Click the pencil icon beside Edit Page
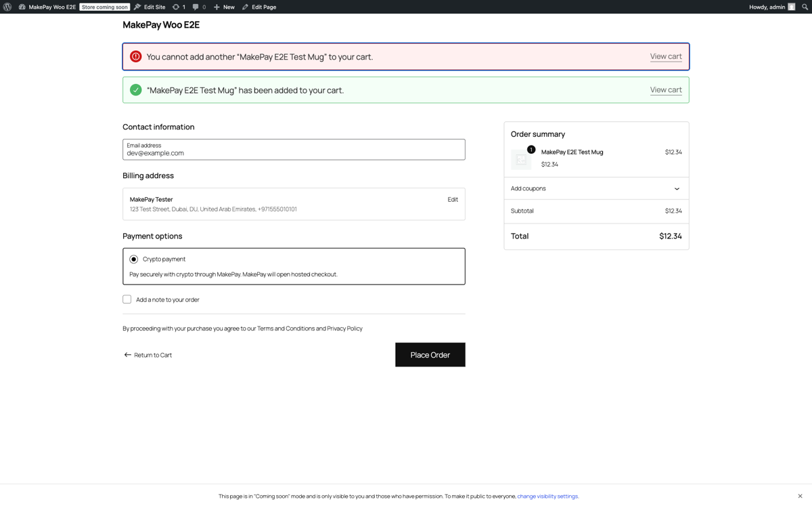This screenshot has width=812, height=508. click(x=245, y=7)
